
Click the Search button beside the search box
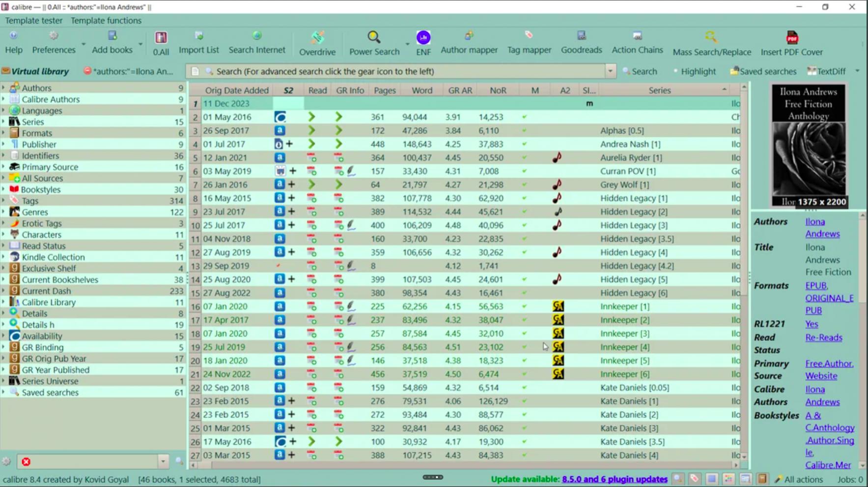tap(640, 71)
